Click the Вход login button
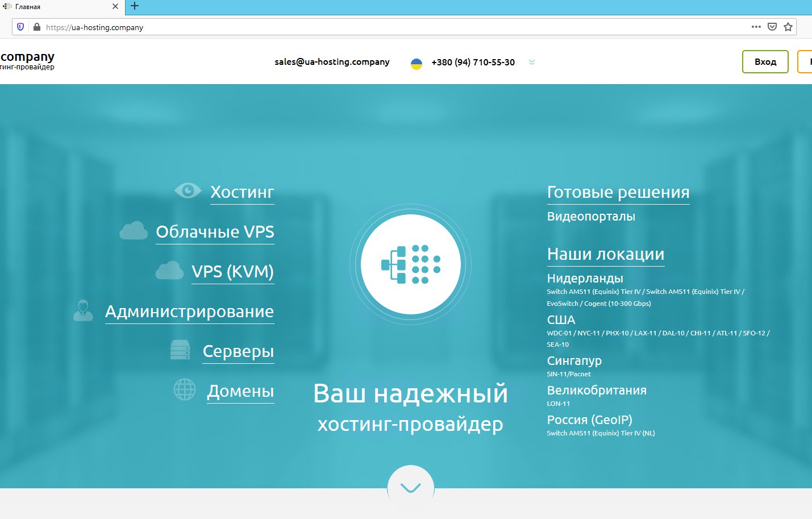 [x=765, y=62]
